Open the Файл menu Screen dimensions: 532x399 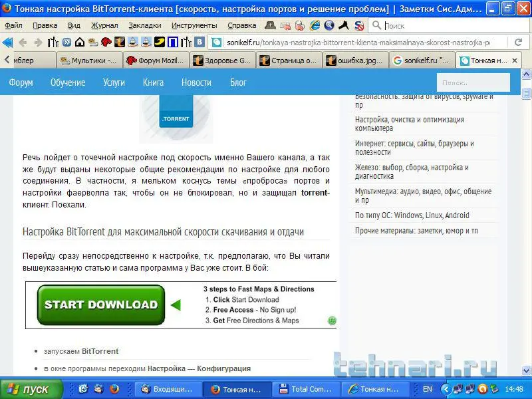[14, 25]
